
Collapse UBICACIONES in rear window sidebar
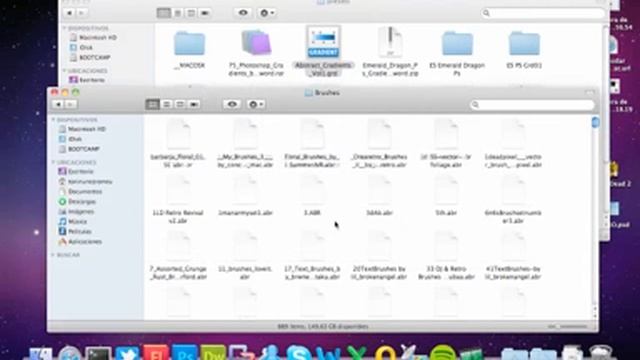coord(64,71)
